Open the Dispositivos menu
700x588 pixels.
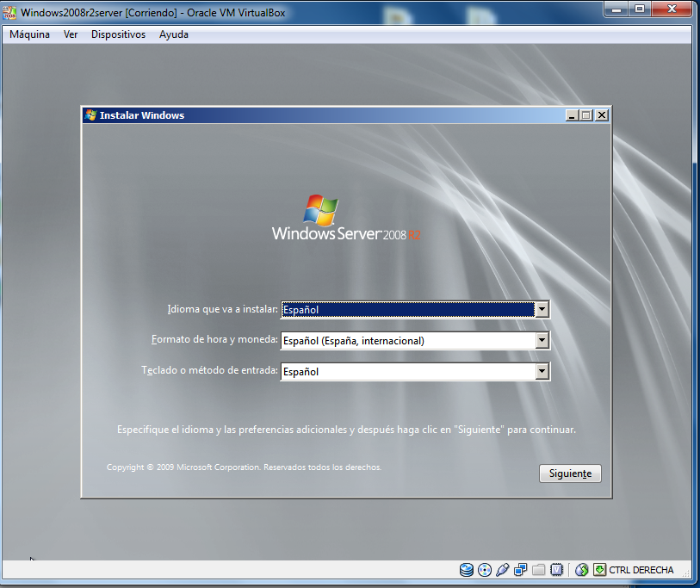(x=118, y=34)
